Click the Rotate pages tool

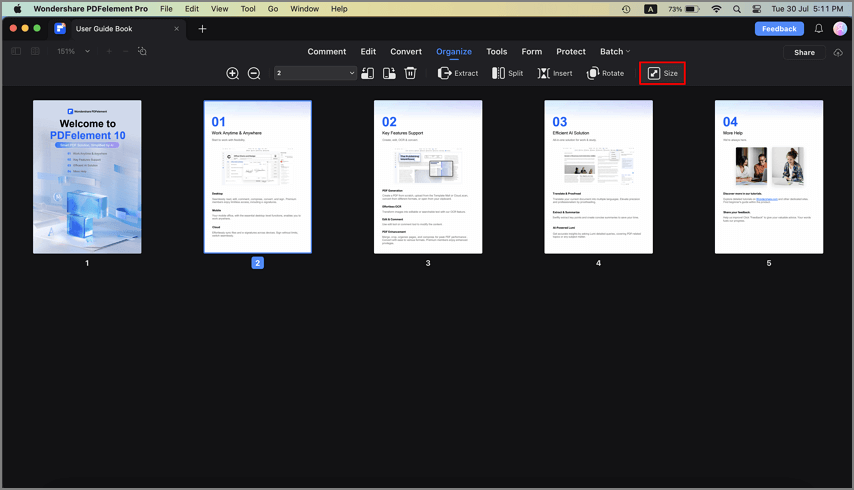(x=605, y=73)
